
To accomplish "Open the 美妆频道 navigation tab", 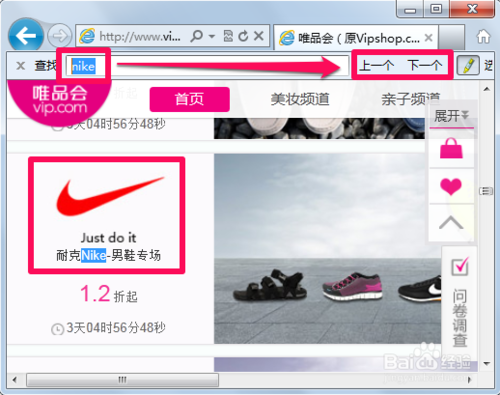I will (x=300, y=99).
